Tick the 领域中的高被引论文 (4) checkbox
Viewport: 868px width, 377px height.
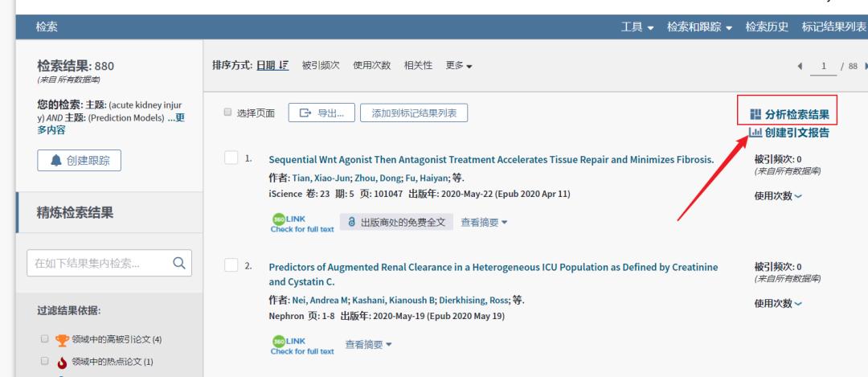(x=44, y=338)
